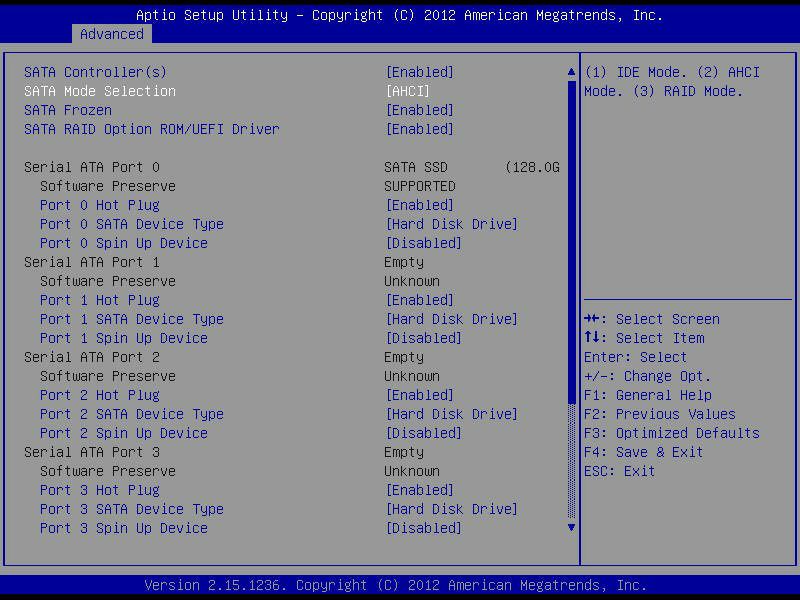The image size is (800, 600).
Task: Click the scrollbar down arrow
Action: [x=571, y=528]
